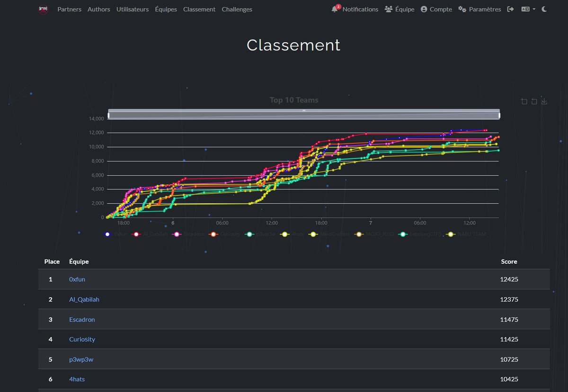The width and height of the screenshot is (568, 392).
Task: Open Paramètres settings with gears icon
Action: click(x=479, y=9)
